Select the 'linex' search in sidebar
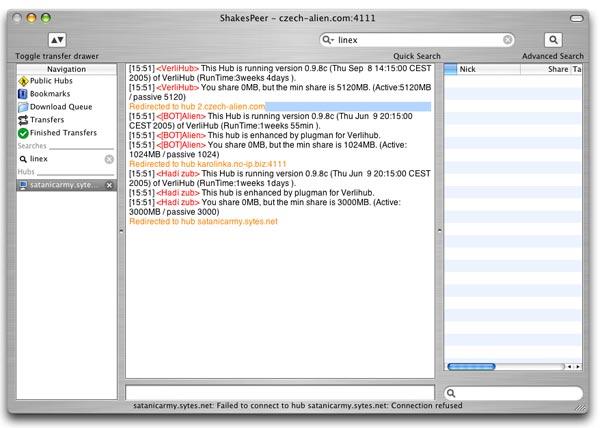The image size is (600, 428). [x=66, y=159]
